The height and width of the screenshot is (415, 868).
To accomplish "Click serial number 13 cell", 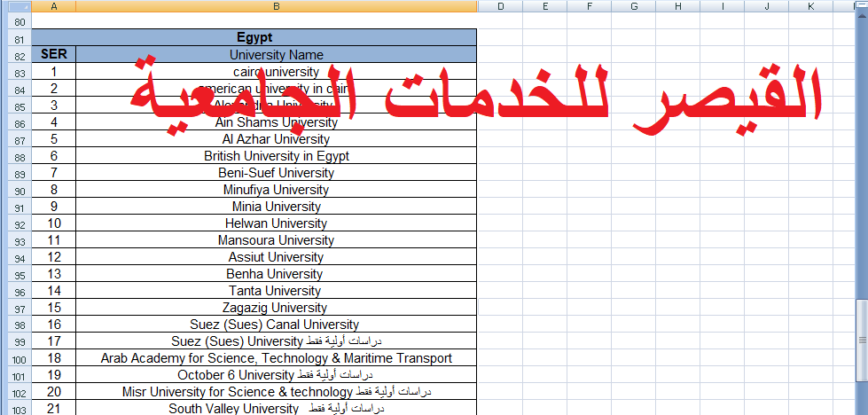I will [54, 274].
